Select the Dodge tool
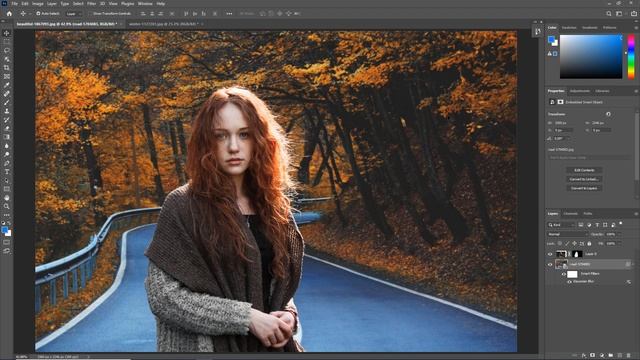The image size is (640, 360). 7,154
